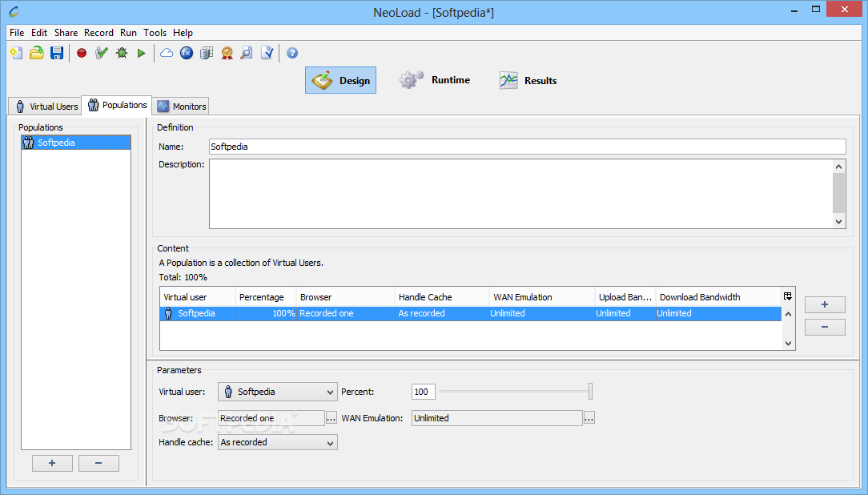Open the Virtual Users tab

pyautogui.click(x=46, y=107)
